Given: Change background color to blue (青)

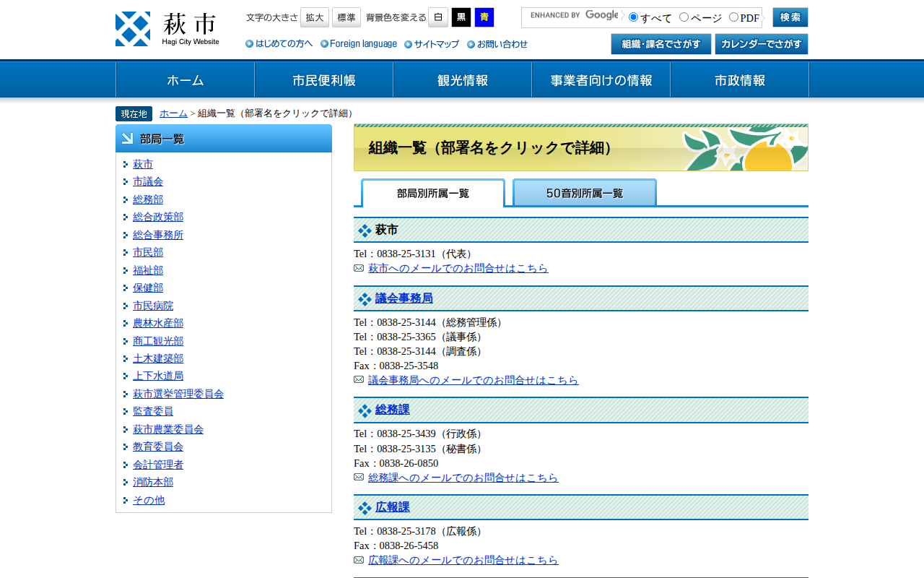Looking at the screenshot, I should coord(484,17).
